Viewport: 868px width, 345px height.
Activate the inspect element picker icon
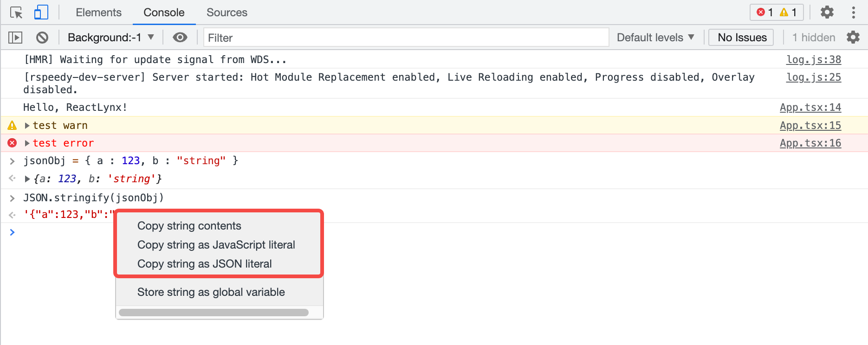pyautogui.click(x=16, y=13)
